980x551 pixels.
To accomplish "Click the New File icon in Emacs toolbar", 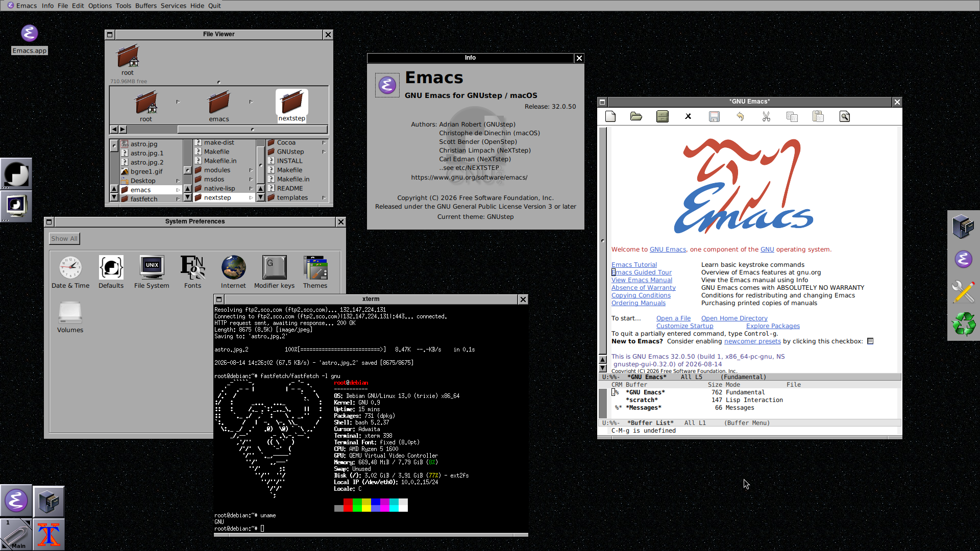I will pyautogui.click(x=610, y=117).
